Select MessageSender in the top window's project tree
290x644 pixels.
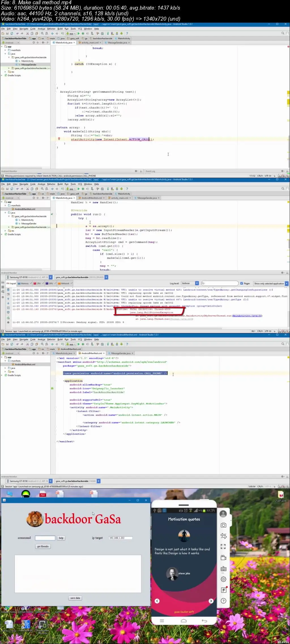coord(29,65)
